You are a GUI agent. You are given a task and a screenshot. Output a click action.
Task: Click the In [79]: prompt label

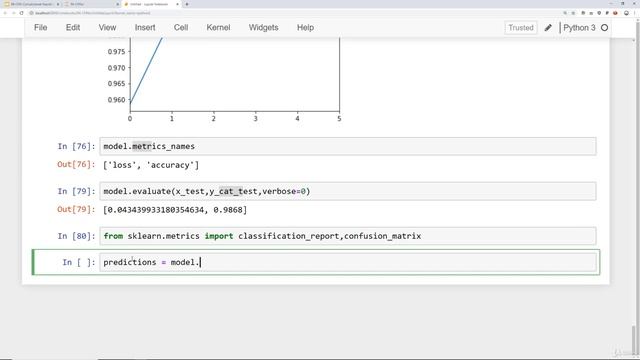76,191
